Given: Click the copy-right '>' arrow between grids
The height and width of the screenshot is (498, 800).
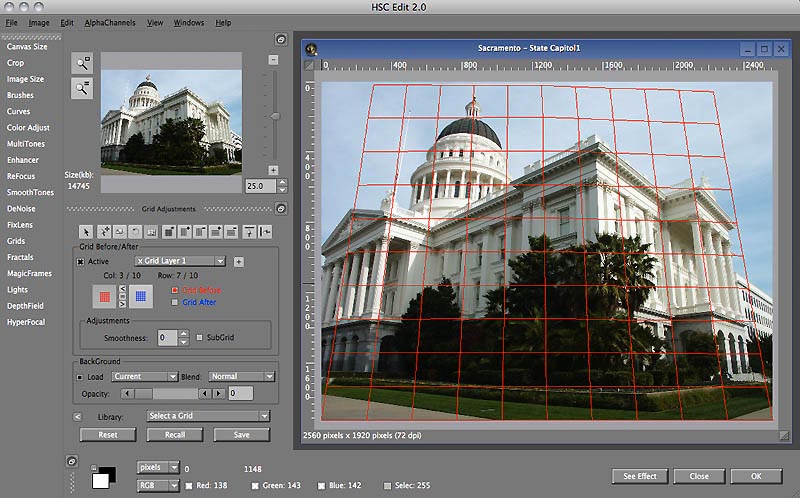Looking at the screenshot, I should point(122,305).
